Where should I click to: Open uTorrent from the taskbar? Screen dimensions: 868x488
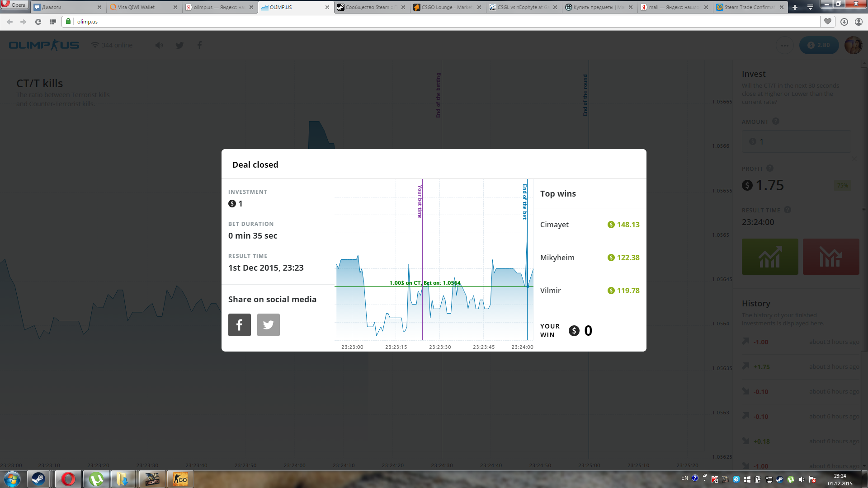[x=96, y=479]
